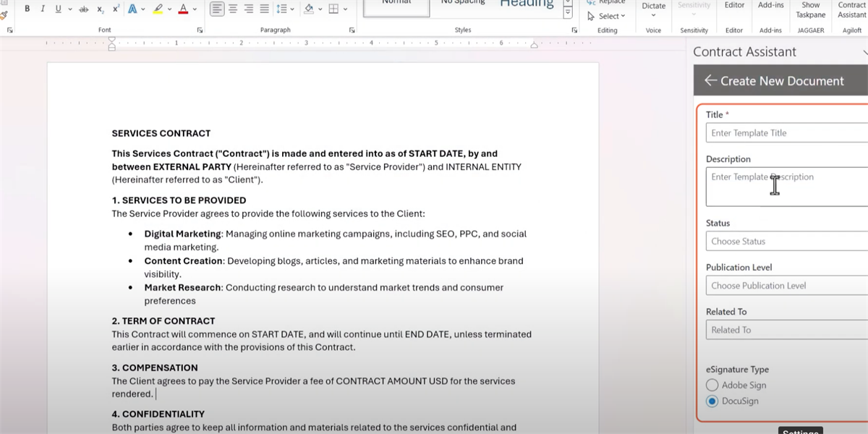The height and width of the screenshot is (434, 868).
Task: Toggle italic formatting
Action: point(43,9)
